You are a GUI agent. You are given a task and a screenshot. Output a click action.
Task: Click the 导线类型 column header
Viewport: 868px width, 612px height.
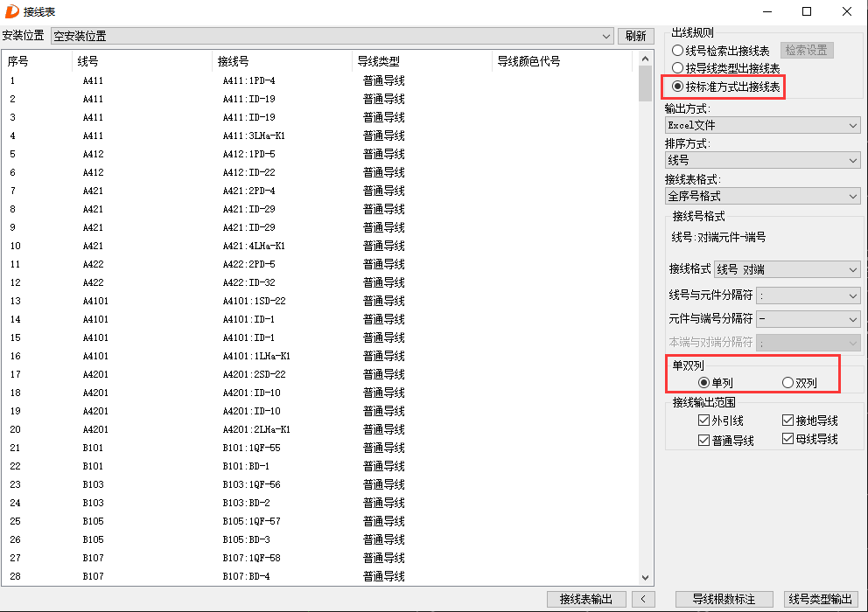tap(422, 61)
